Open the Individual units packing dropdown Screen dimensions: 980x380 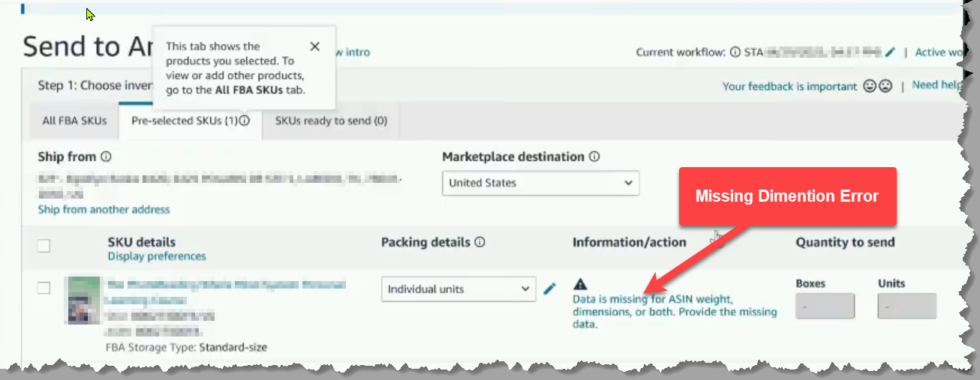coord(458,289)
